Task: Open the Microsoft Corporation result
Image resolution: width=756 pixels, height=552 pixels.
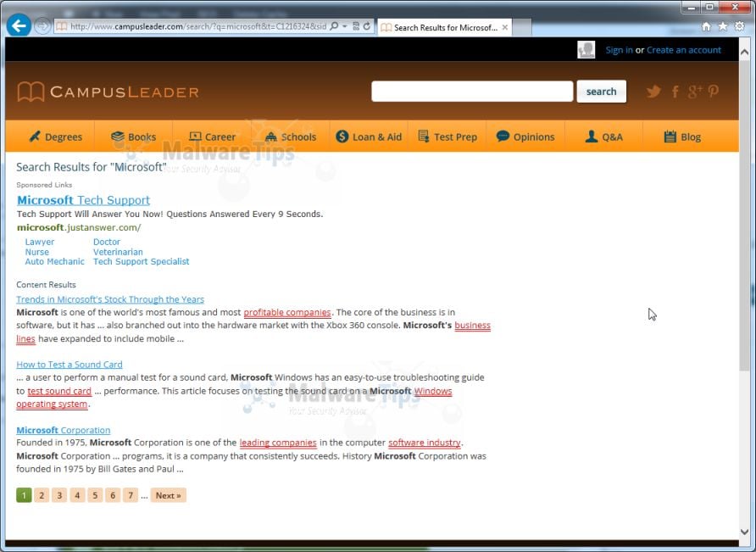Action: (x=64, y=430)
